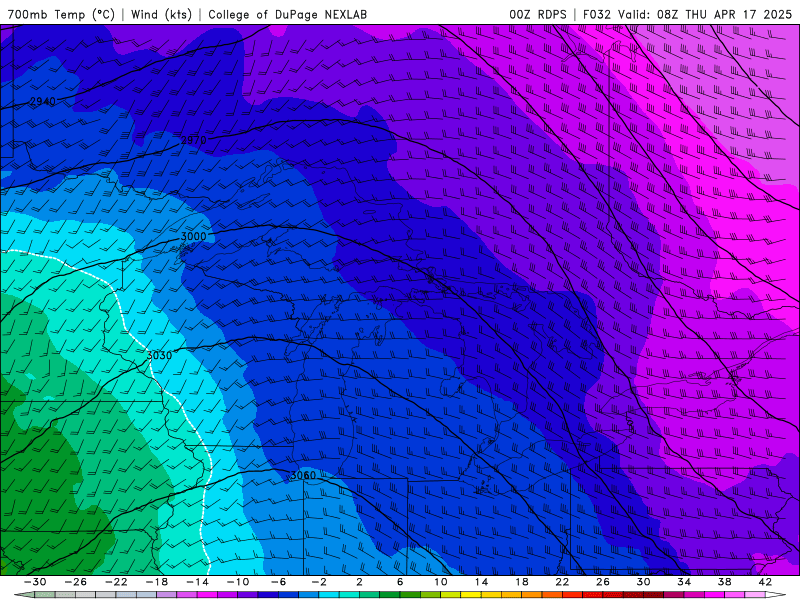Click the 3000 height contour label

[x=194, y=236]
